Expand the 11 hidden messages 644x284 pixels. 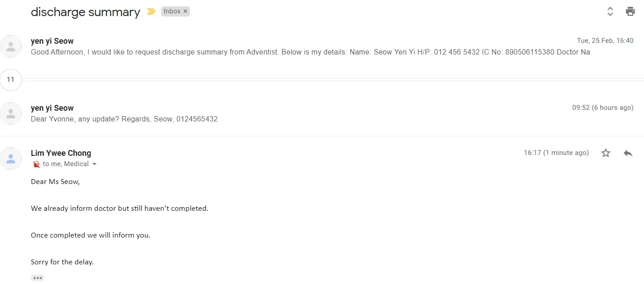pos(11,80)
